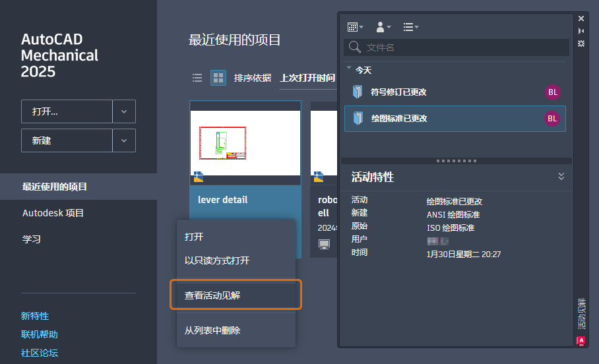The width and height of the screenshot is (599, 364).
Task: Toggle auto-hide on the palette
Action: [581, 31]
